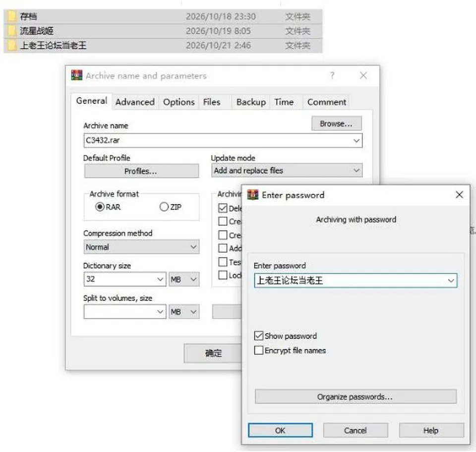Open the Backup tab
Image resolution: width=476 pixels, height=452 pixels.
point(251,102)
